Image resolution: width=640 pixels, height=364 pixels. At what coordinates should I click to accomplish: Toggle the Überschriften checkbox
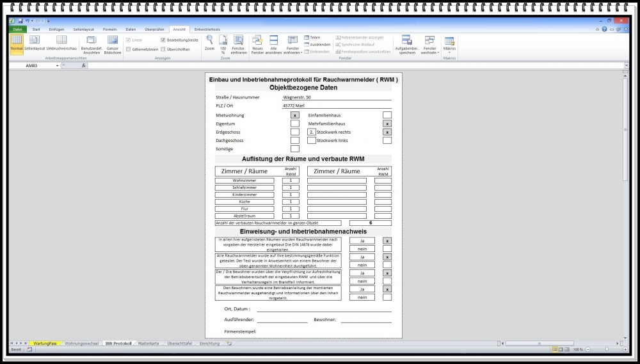point(163,49)
